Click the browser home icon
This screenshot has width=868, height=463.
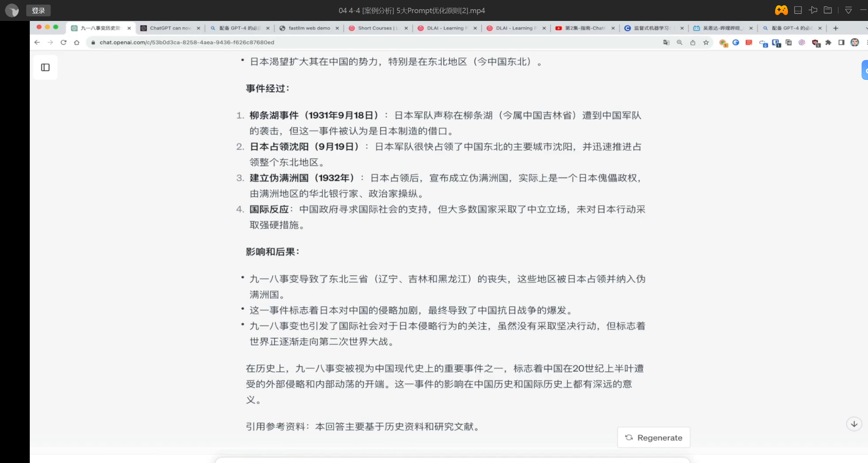coord(77,43)
